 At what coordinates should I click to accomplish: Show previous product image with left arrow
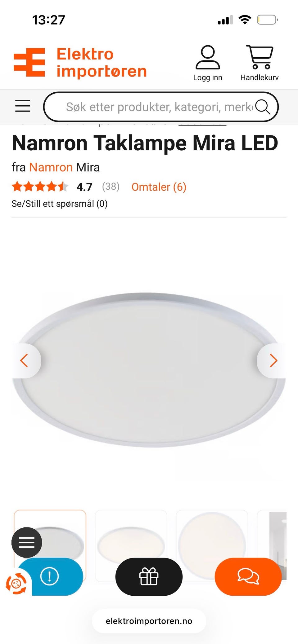coord(25,360)
